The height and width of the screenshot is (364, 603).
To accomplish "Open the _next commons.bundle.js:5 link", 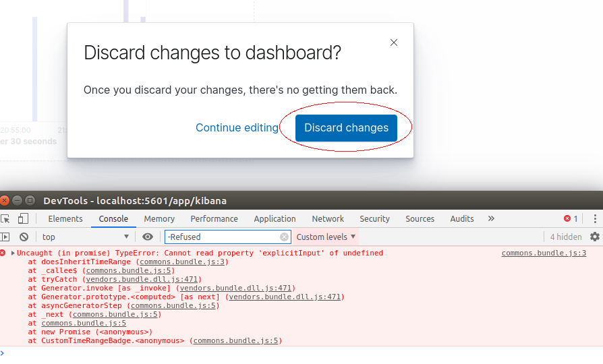I will (115, 314).
